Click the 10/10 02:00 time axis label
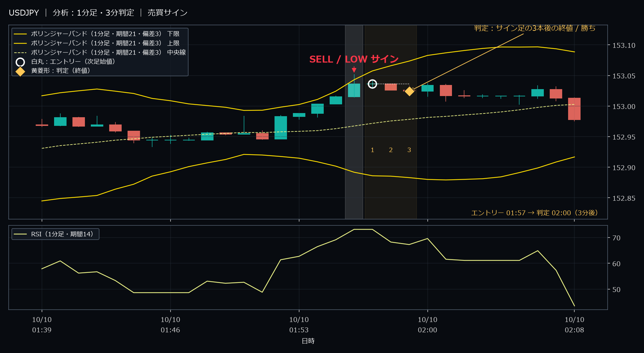644x353 pixels. click(428, 325)
